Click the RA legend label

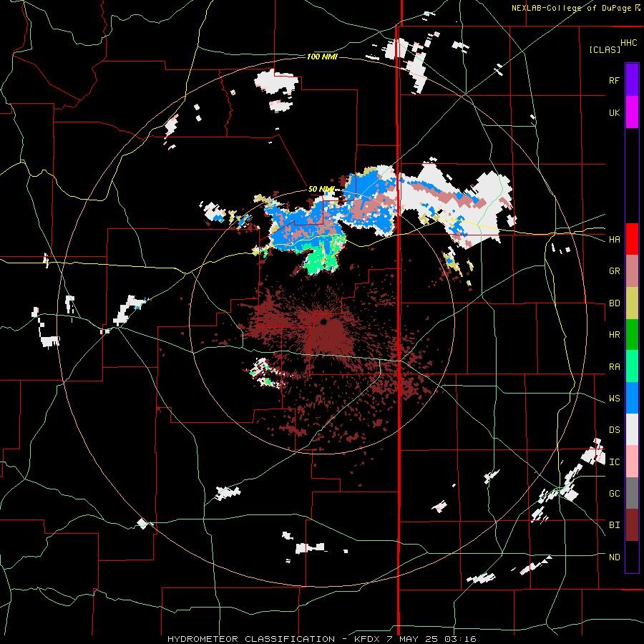click(x=614, y=366)
